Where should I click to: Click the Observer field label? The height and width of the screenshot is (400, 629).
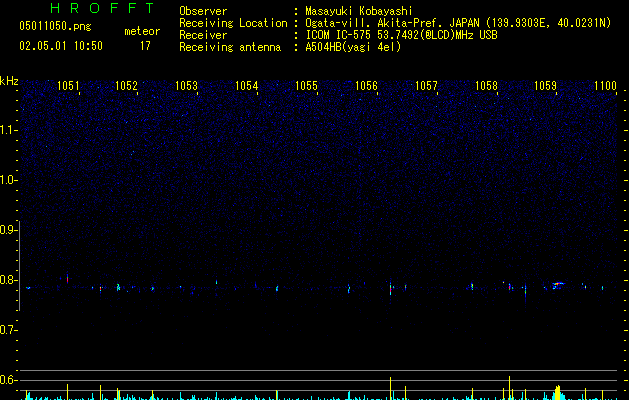pyautogui.click(x=203, y=11)
